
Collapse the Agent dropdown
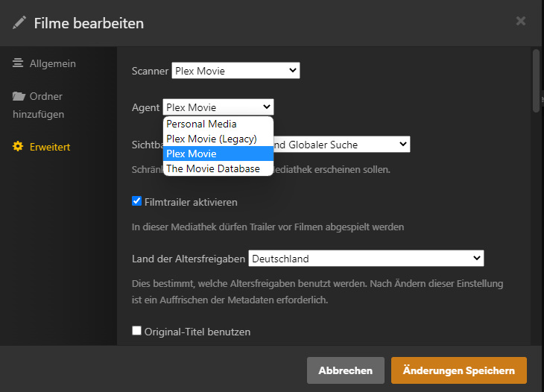218,107
